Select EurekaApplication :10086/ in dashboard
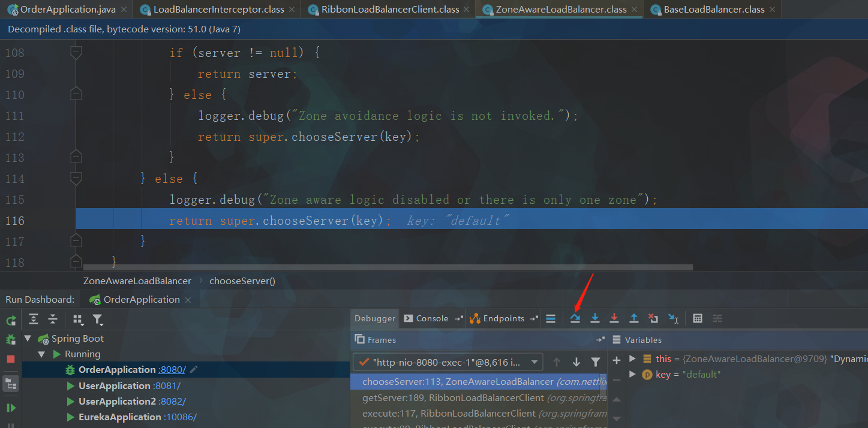Viewport: 868px width, 428px height. pos(186,417)
